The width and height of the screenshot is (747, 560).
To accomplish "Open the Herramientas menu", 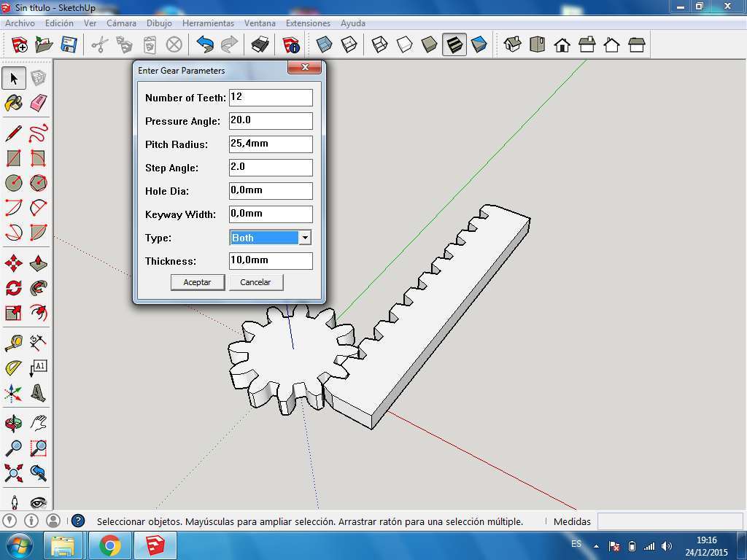I will (x=208, y=23).
